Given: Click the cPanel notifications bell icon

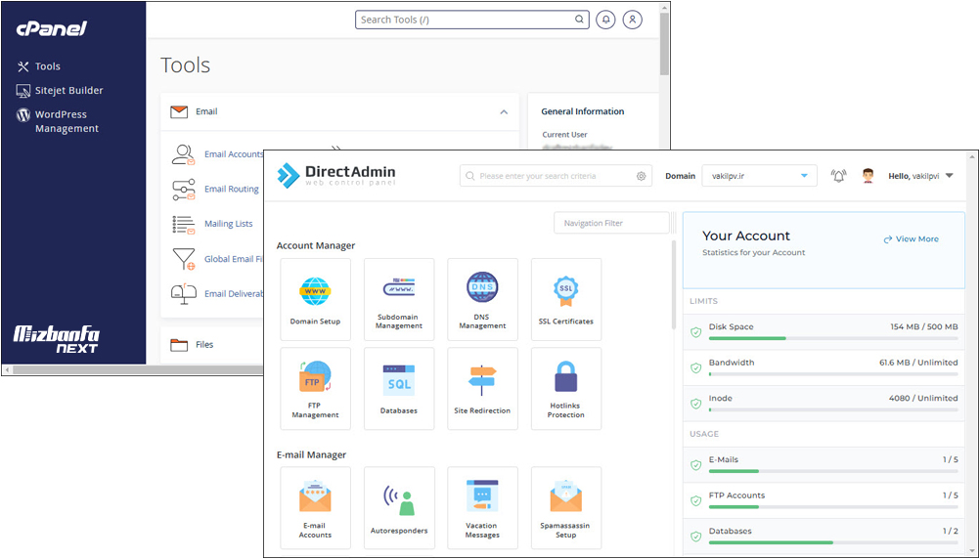Looking at the screenshot, I should pos(605,20).
